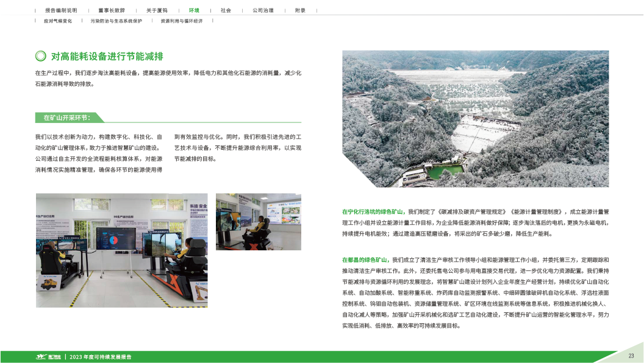Screen dimensions: 644x363
Task: Go to the 资源利用与循环经济 sub-section link
Action: click(182, 21)
